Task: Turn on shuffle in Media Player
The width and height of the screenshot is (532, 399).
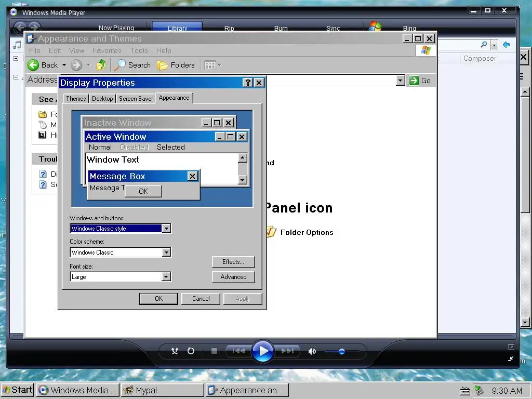Action: click(x=175, y=351)
